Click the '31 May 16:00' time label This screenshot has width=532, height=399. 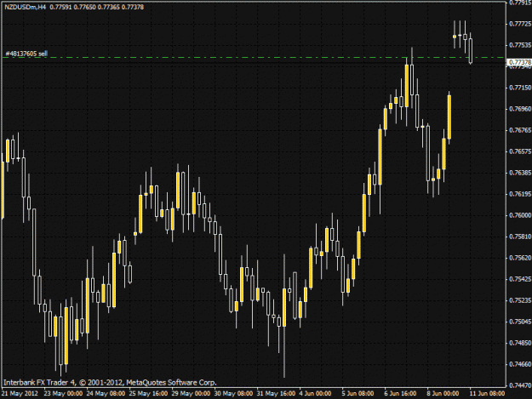[x=276, y=393]
